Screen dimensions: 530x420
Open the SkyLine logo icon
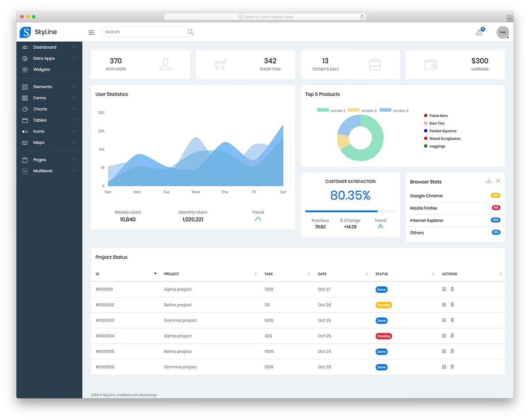[x=25, y=32]
